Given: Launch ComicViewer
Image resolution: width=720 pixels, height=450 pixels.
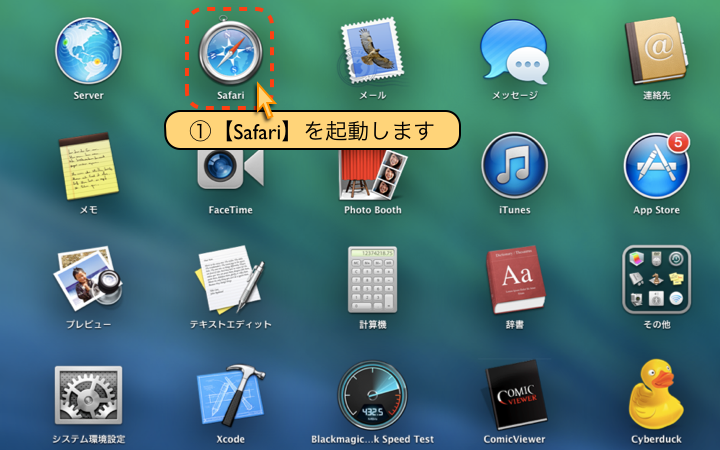Looking at the screenshot, I should [x=515, y=395].
